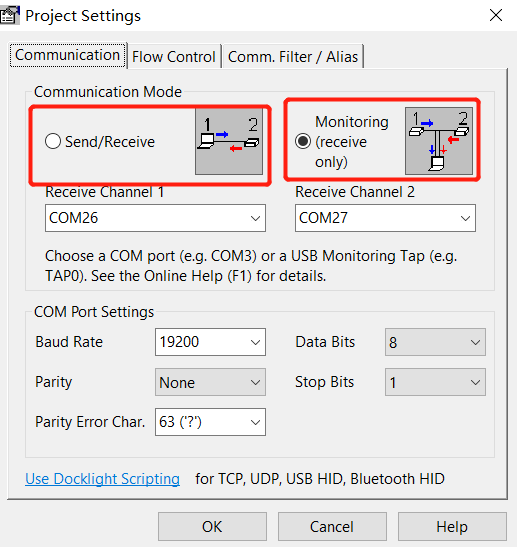Image resolution: width=517 pixels, height=547 pixels.
Task: Close the Project Settings dialog
Action: click(x=496, y=15)
